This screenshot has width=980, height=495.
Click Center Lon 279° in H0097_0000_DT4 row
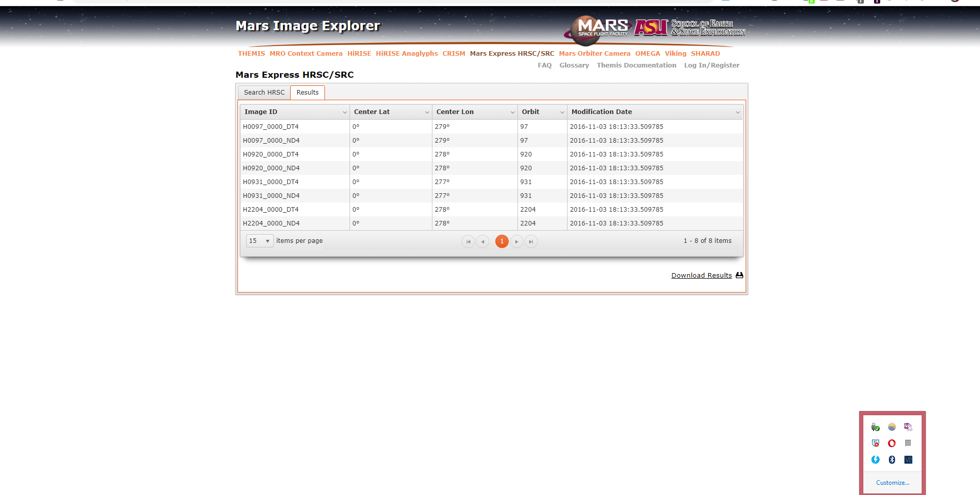click(x=442, y=127)
